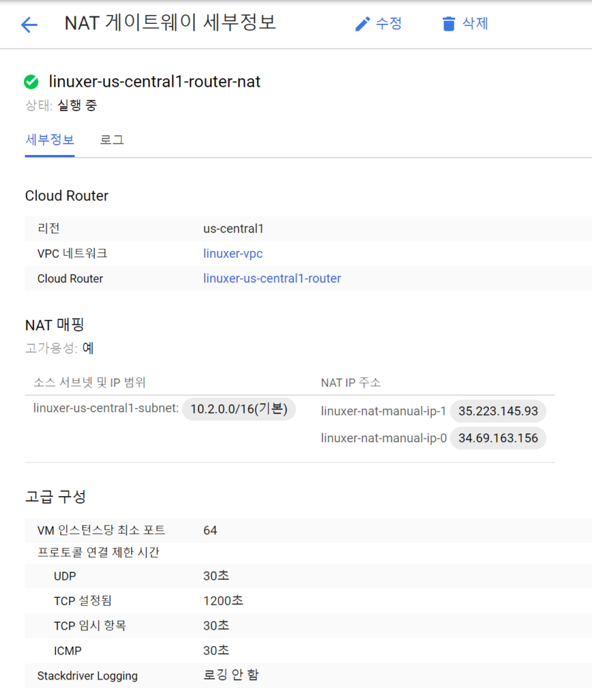592x700 pixels.
Task: Click the linuxer-us-central1-subnet source label
Action: [x=105, y=409]
